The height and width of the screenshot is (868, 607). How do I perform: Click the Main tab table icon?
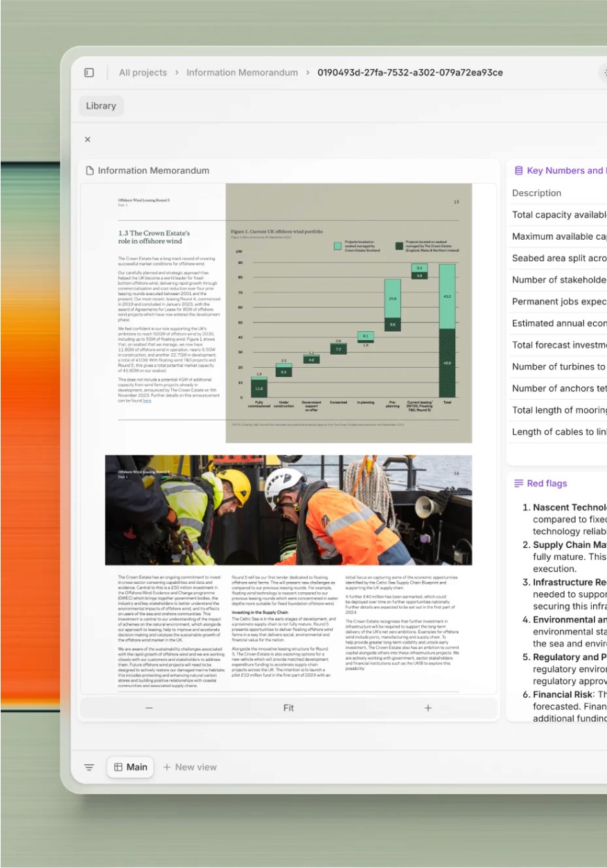click(x=118, y=767)
